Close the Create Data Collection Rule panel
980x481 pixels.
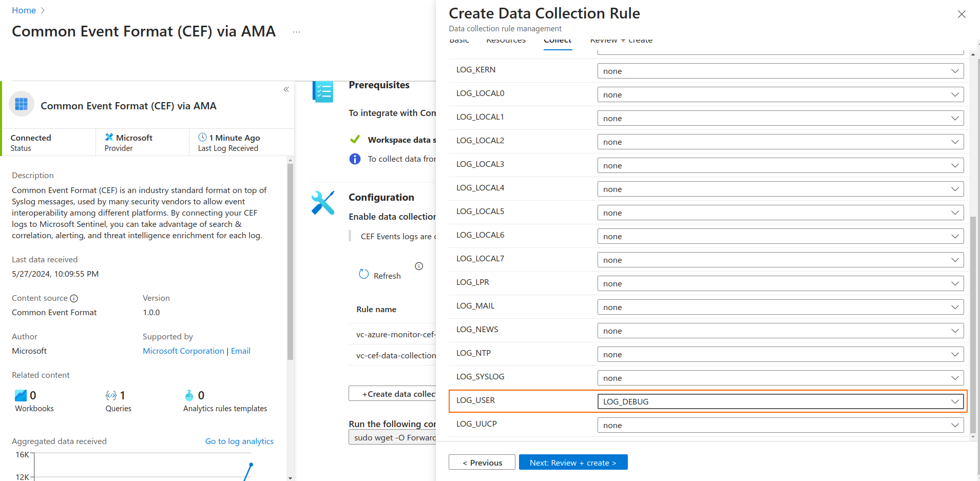(x=962, y=14)
